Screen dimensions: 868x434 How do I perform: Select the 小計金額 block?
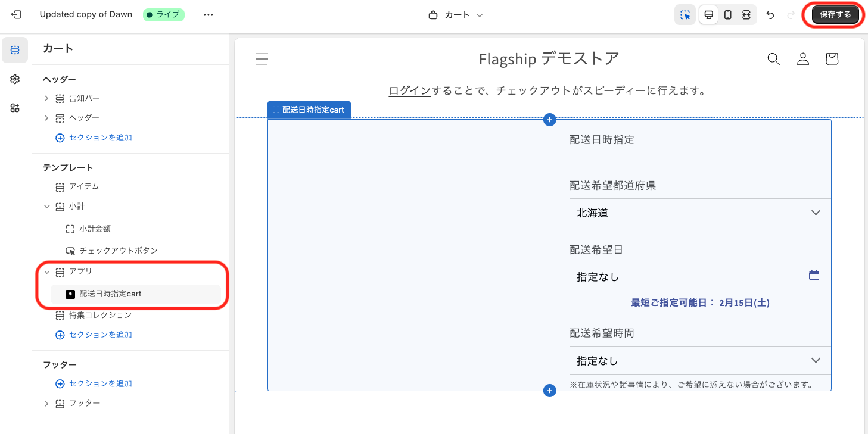(95, 229)
